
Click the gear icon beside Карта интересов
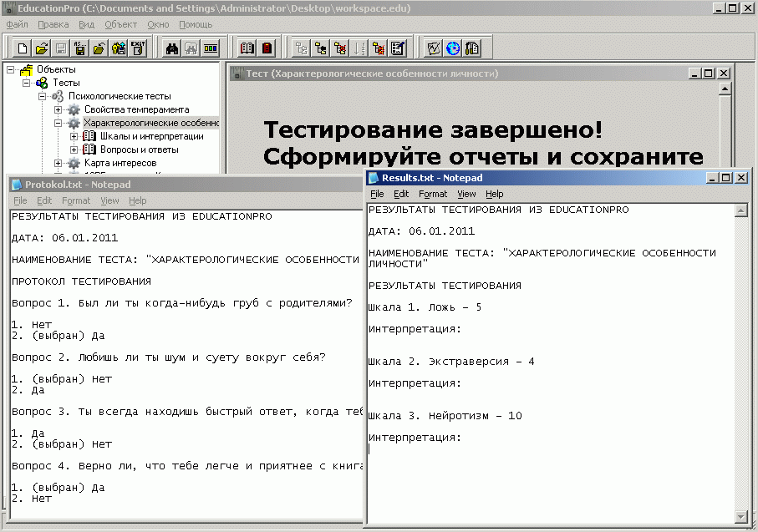74,163
